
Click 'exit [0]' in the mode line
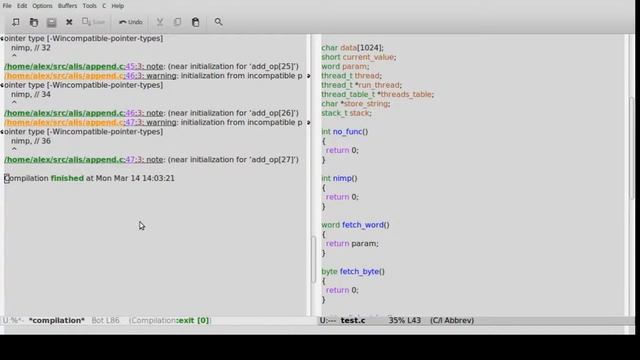click(194, 320)
